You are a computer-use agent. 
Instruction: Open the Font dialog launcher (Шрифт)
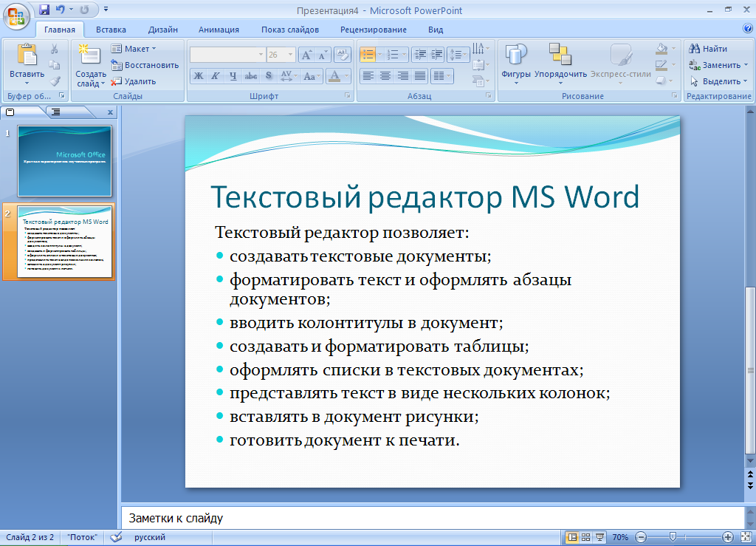pyautogui.click(x=347, y=95)
